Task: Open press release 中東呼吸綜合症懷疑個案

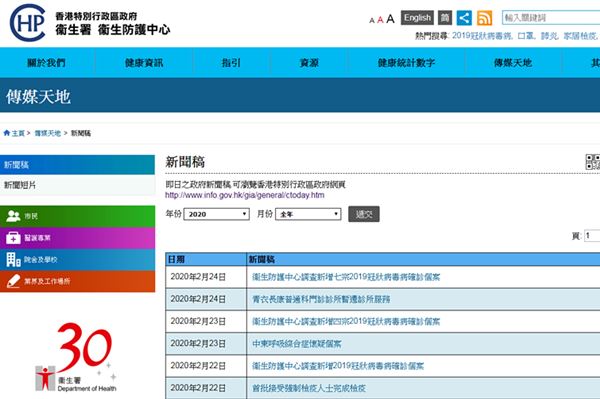Action: 297,344
